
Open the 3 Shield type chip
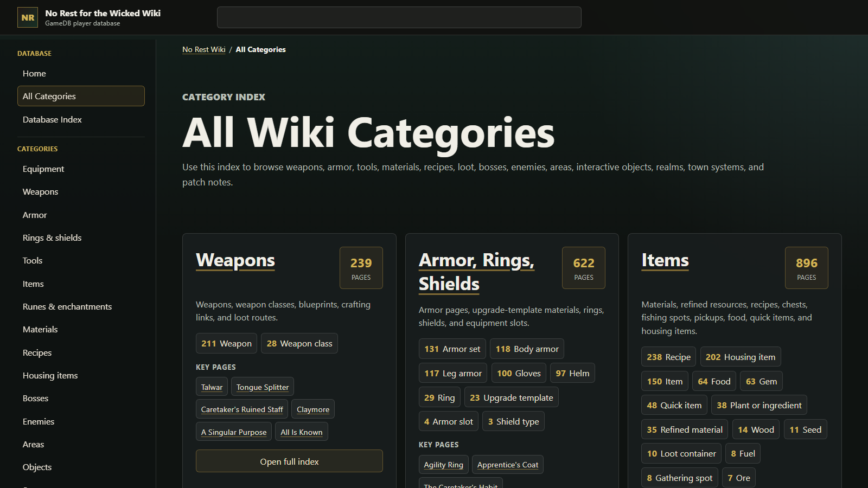click(514, 421)
